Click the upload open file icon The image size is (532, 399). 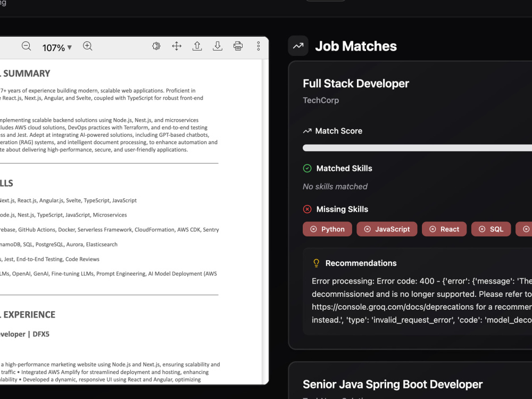(x=197, y=46)
